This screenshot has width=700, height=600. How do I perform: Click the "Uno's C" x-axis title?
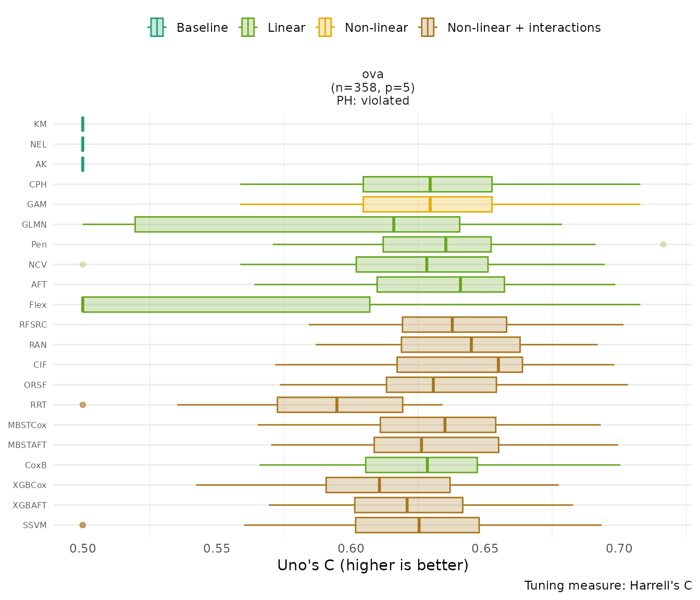click(x=373, y=566)
